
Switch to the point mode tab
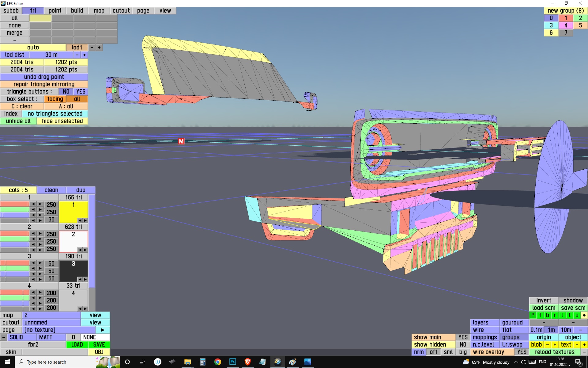click(55, 11)
